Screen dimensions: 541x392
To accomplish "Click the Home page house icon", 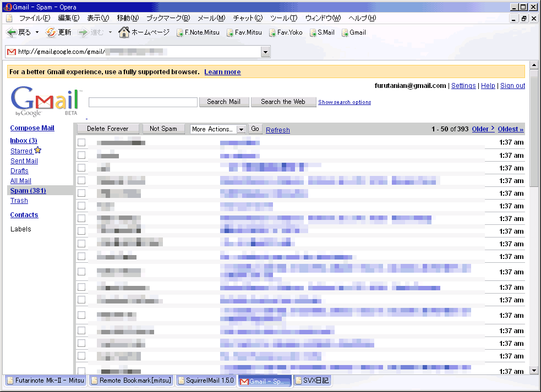I will click(x=124, y=32).
